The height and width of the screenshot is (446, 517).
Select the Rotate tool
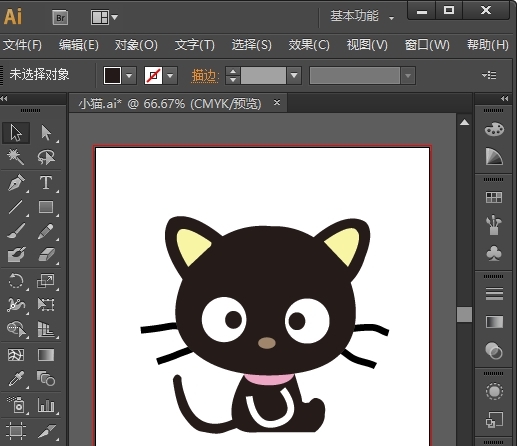pos(16,281)
